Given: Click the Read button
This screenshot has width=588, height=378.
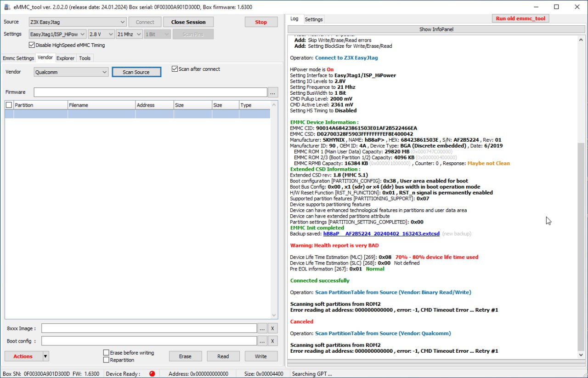Looking at the screenshot, I should [223, 356].
